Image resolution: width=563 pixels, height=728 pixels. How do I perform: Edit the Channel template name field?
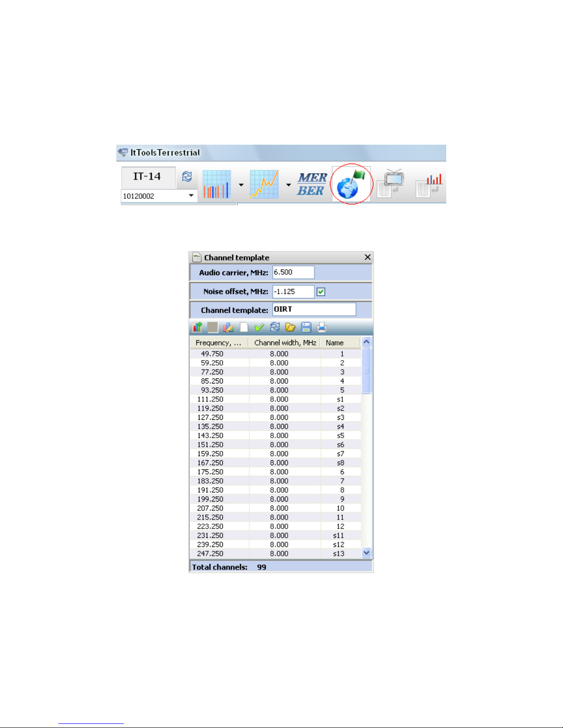[314, 310]
